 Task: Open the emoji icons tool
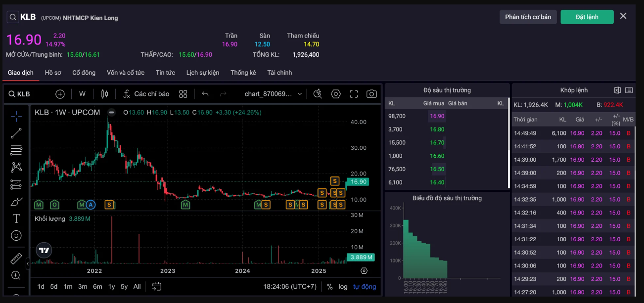pyautogui.click(x=16, y=236)
